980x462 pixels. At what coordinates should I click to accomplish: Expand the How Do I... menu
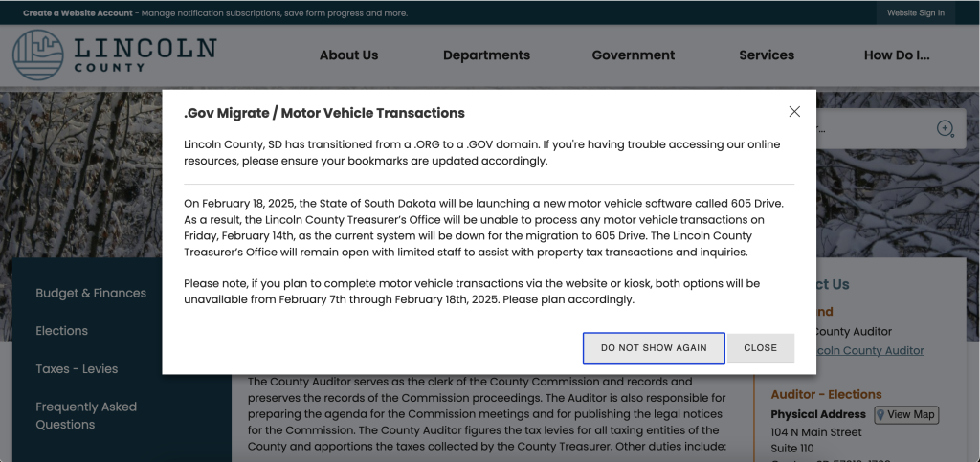897,55
